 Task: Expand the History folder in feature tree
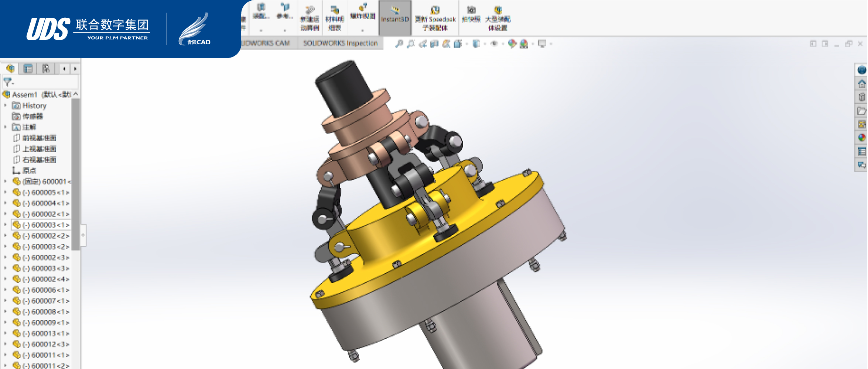6,106
